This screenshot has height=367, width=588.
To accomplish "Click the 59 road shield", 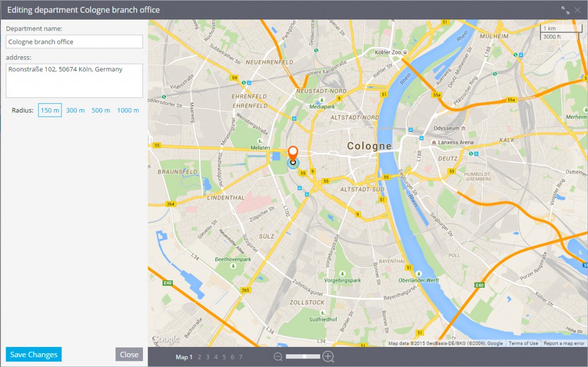I will (x=234, y=78).
